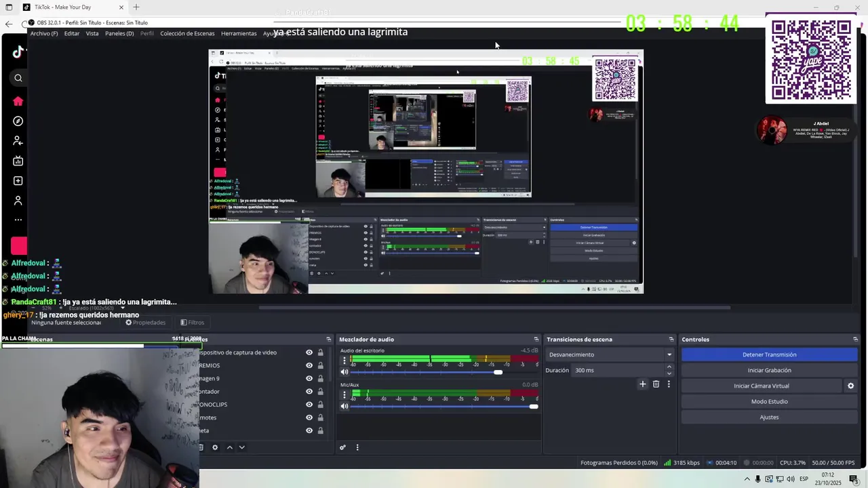The width and height of the screenshot is (868, 488).
Task: Toggle visibility of ICONOCLIPS source
Action: click(x=309, y=404)
